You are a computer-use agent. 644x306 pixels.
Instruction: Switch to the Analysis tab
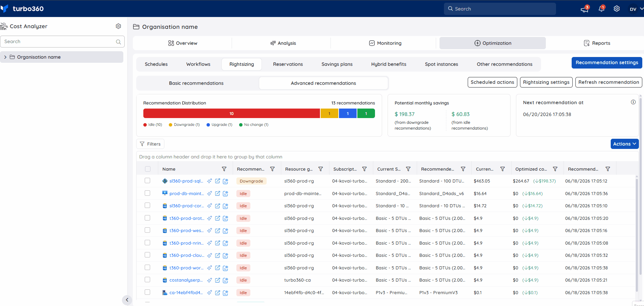(x=283, y=43)
